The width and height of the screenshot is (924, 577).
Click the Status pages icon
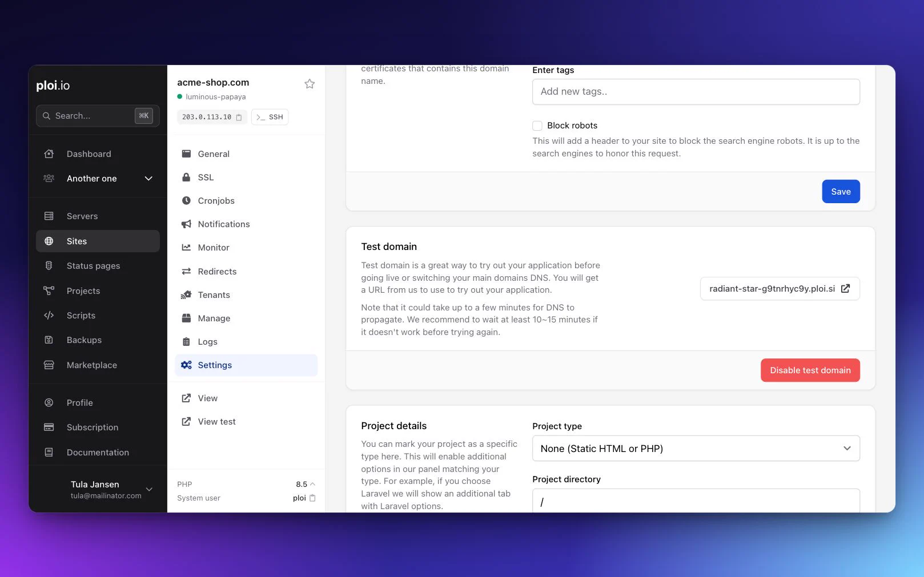tap(49, 266)
